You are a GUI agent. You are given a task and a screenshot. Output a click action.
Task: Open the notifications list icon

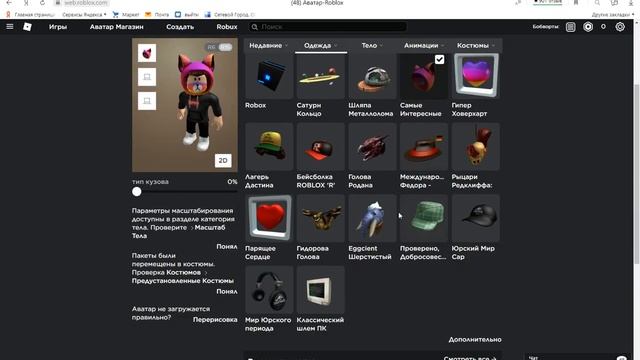click(571, 27)
